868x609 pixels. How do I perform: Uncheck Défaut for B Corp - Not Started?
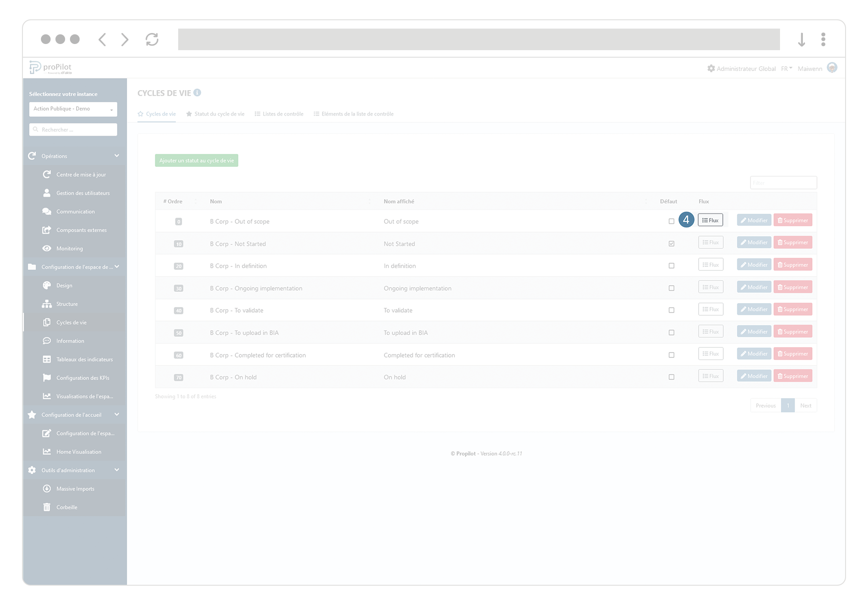pyautogui.click(x=671, y=243)
